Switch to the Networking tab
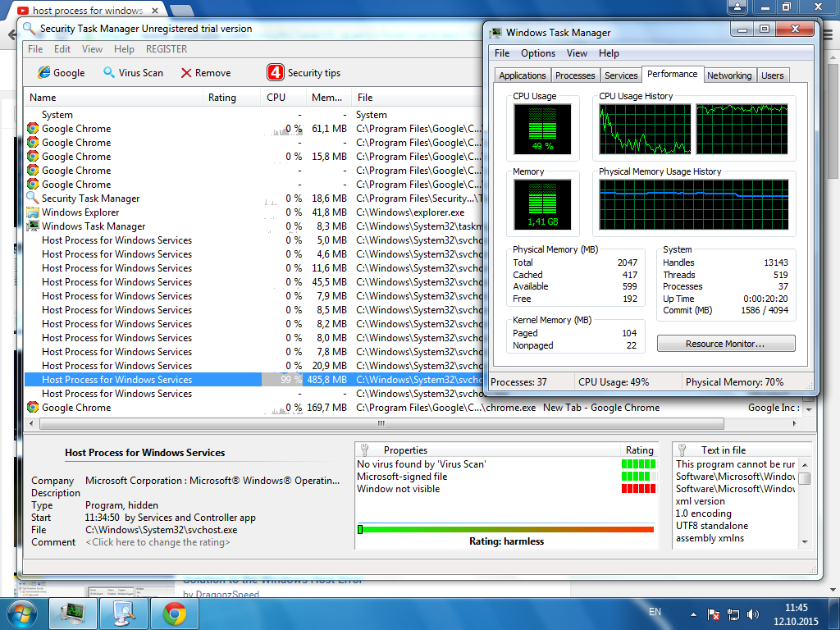 point(729,75)
